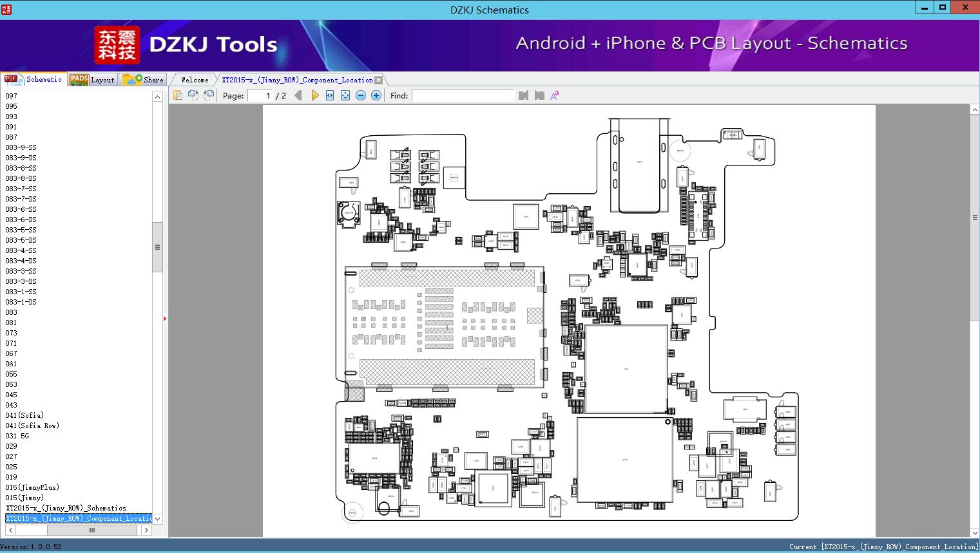Open the Share tab
980x553 pixels.
[143, 80]
